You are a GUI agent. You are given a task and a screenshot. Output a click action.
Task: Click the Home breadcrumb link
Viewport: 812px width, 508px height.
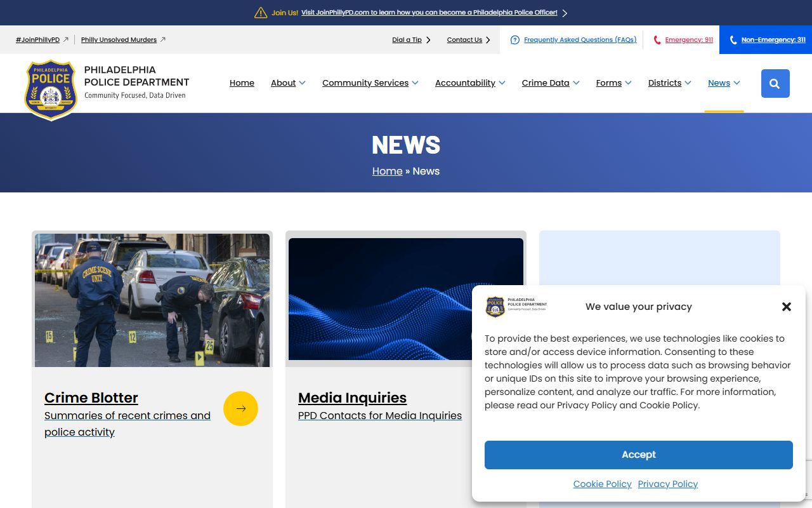(x=387, y=171)
